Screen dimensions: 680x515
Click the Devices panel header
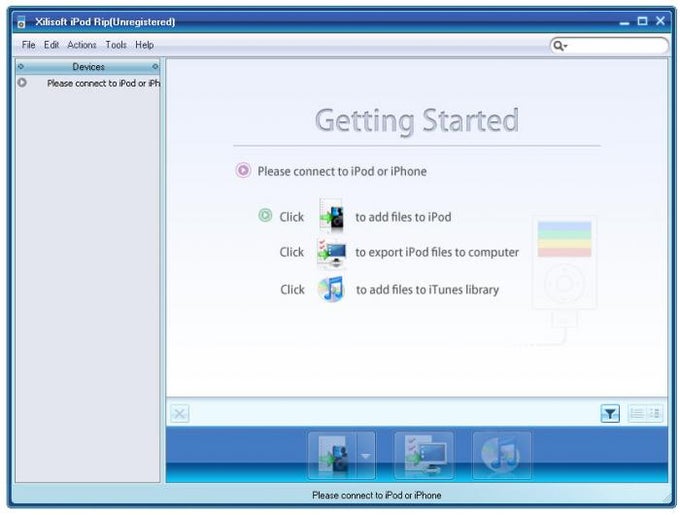click(88, 67)
